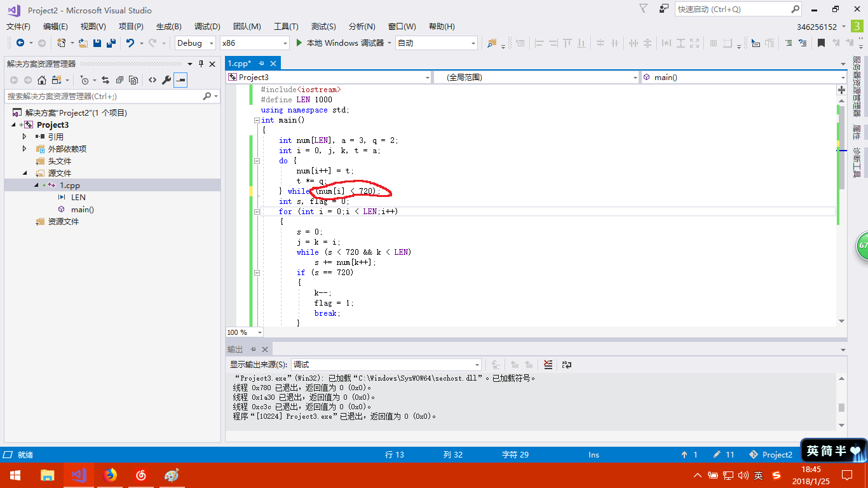Click the Open File folder icon
868x488 pixels.
(x=83, y=43)
